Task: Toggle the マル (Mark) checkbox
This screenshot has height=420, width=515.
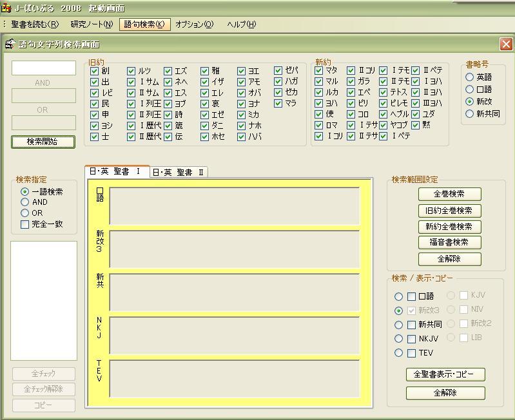Action: click(x=318, y=81)
